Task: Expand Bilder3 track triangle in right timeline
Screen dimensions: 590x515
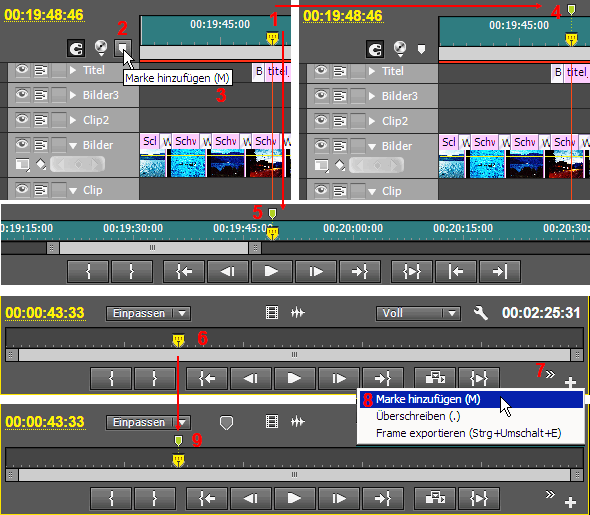Action: click(x=372, y=96)
